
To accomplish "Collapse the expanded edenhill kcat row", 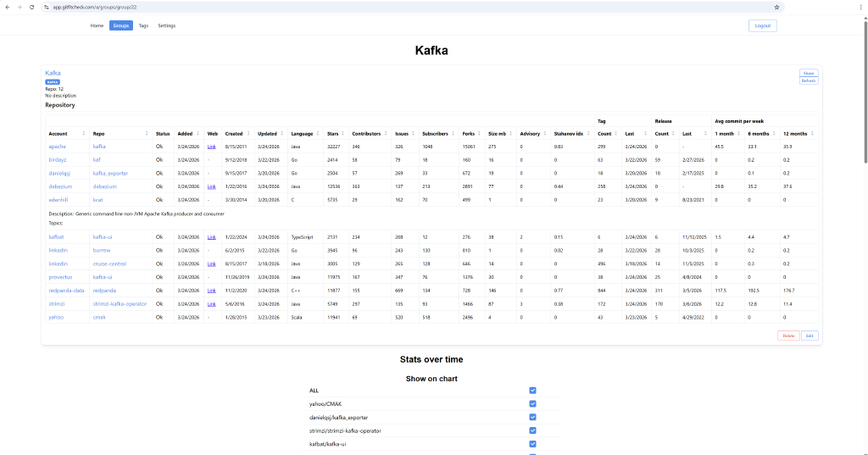I will click(431, 200).
